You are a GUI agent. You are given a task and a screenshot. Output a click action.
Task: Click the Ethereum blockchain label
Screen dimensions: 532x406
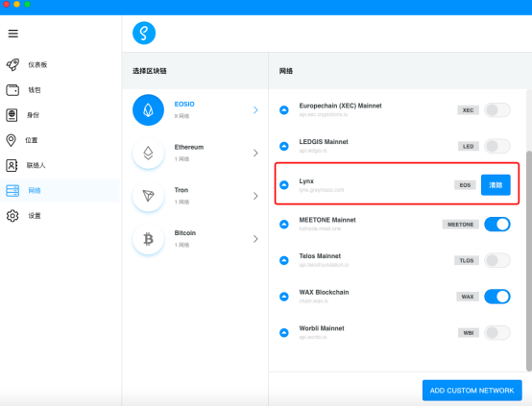tap(189, 147)
